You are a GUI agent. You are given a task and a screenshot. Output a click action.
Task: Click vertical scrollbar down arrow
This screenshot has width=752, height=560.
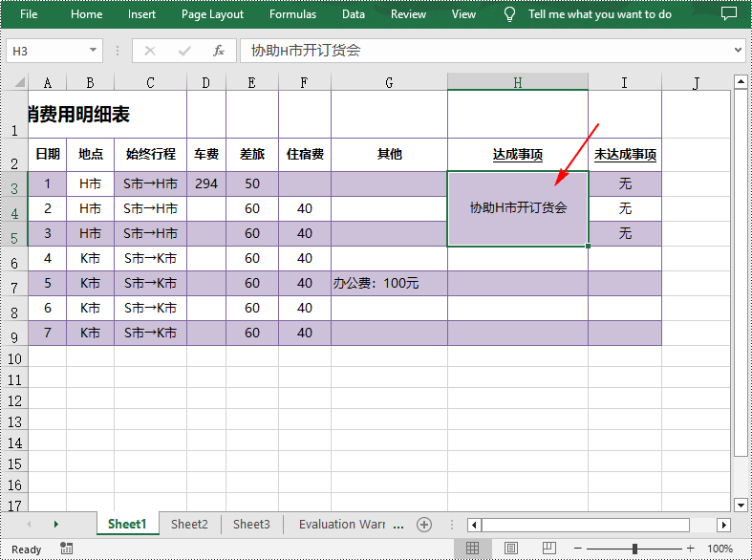[741, 505]
